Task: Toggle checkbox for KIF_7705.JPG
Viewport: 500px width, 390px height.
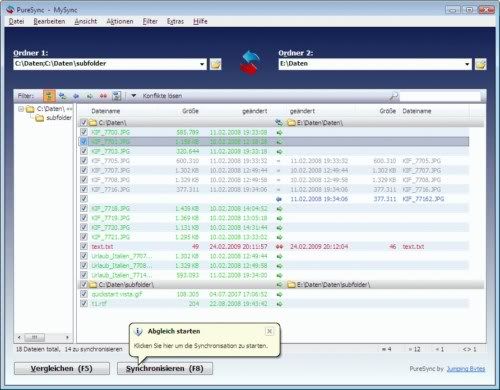Action: point(84,161)
